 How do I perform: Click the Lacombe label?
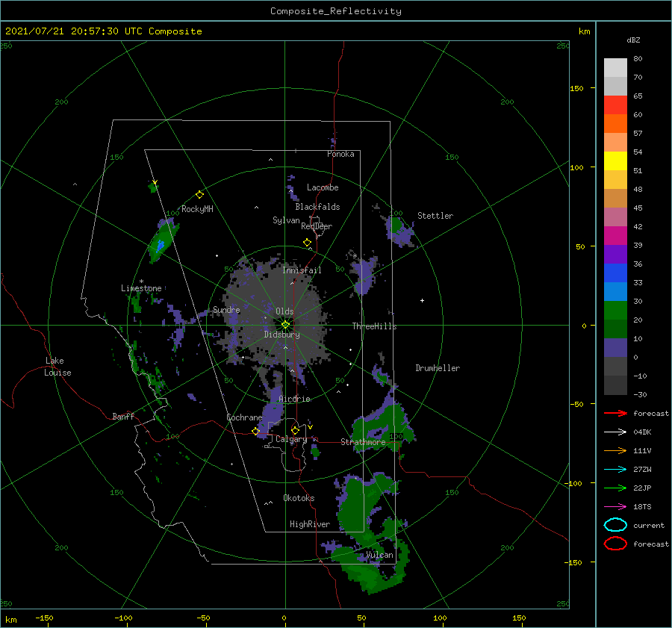pyautogui.click(x=323, y=187)
